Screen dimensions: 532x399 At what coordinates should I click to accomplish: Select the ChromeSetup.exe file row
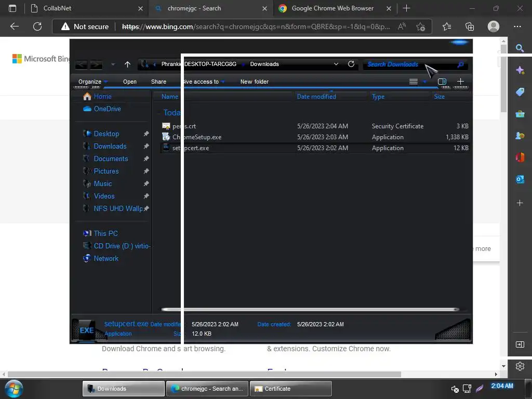(315, 137)
